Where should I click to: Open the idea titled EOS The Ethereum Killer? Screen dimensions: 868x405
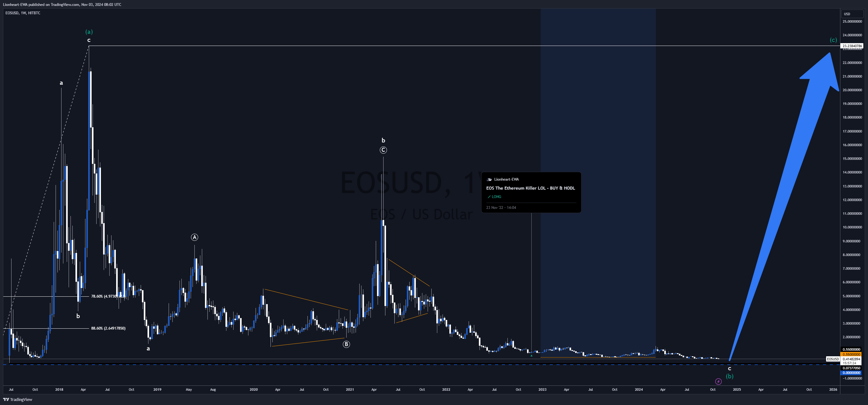pyautogui.click(x=530, y=188)
